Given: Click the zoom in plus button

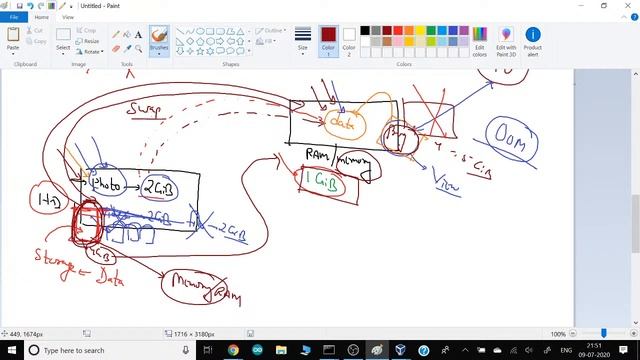Looking at the screenshot, I should (x=634, y=333).
